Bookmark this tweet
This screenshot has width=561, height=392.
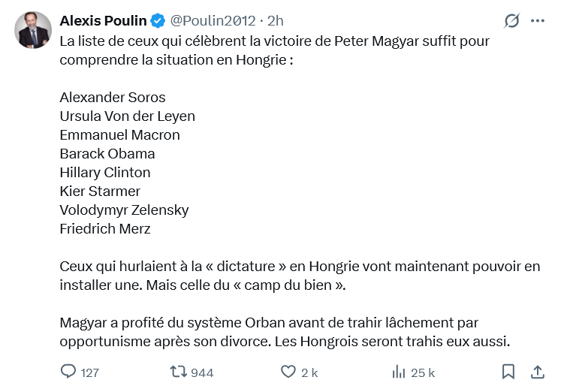pos(508,372)
